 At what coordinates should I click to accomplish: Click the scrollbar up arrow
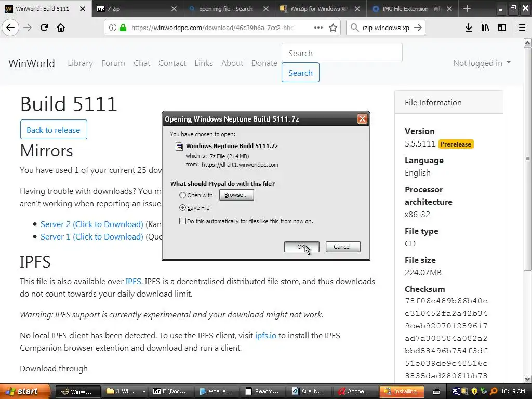(528, 43)
